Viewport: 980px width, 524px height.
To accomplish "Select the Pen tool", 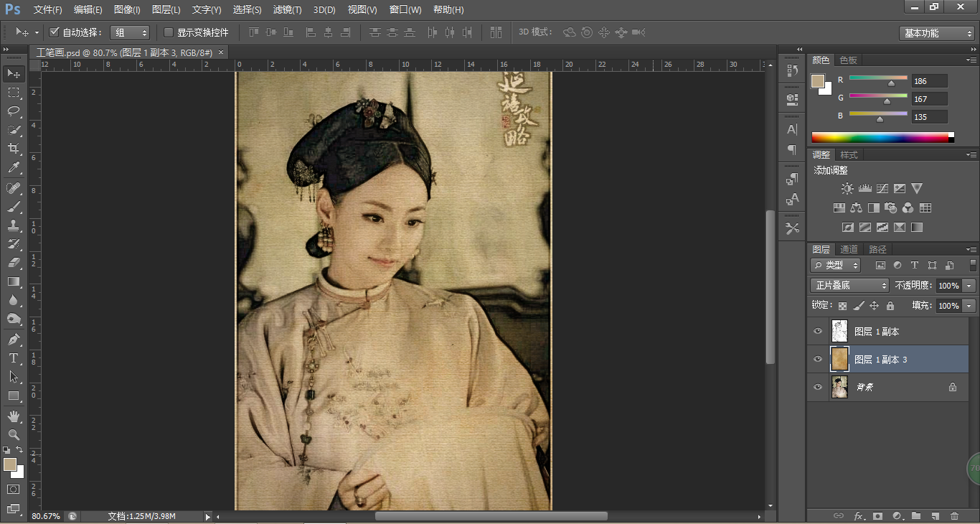I will click(x=14, y=340).
